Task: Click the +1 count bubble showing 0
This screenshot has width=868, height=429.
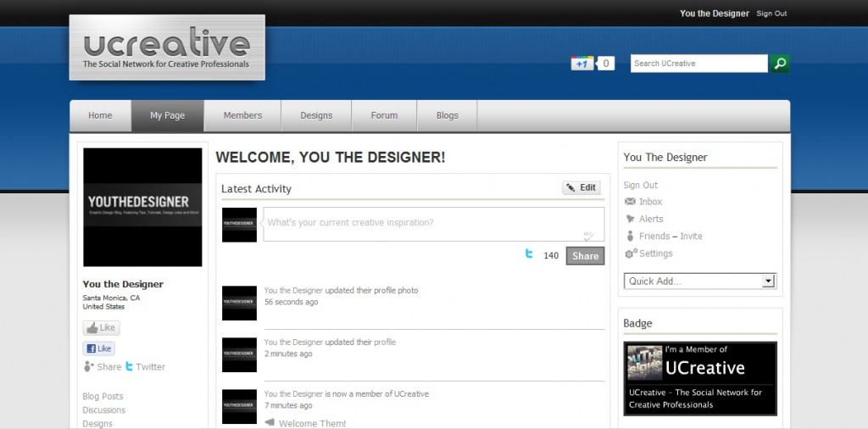Action: (605, 64)
